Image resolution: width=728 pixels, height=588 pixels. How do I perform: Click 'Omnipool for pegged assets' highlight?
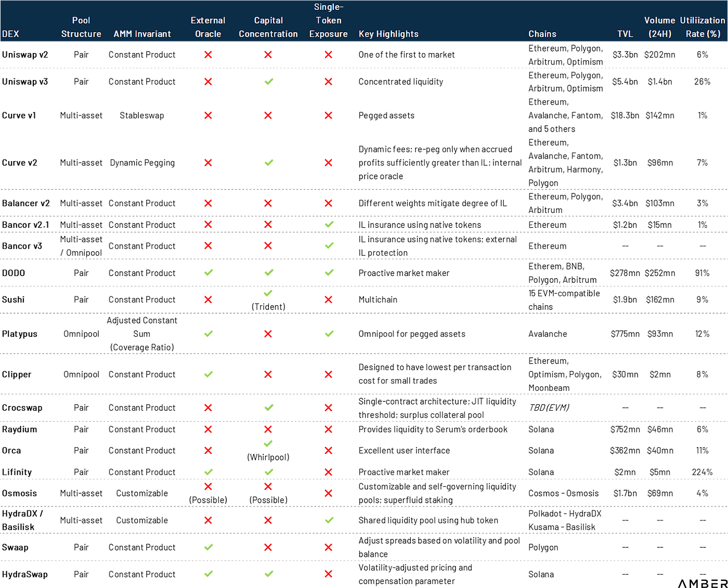412,334
